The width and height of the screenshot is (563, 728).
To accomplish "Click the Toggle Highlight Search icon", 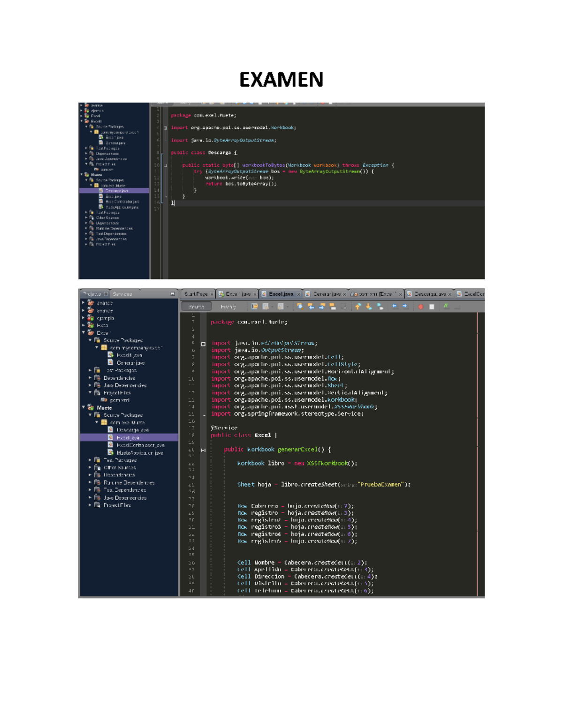I will coord(333,307).
